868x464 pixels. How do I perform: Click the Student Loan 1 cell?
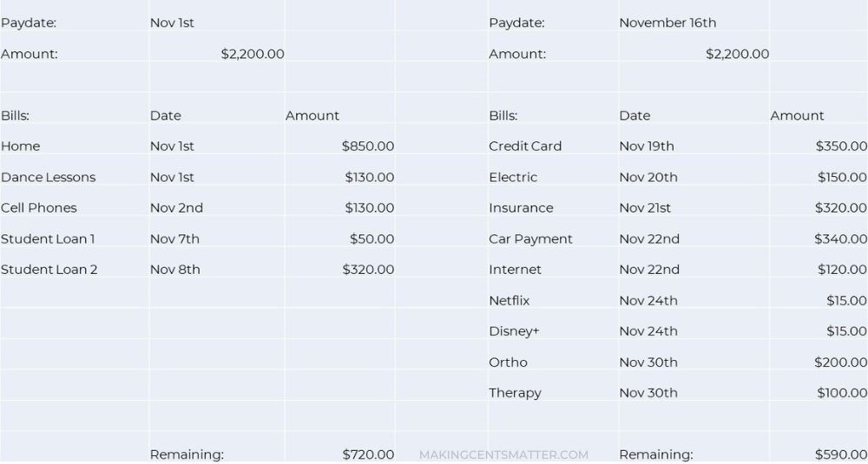(x=75, y=239)
